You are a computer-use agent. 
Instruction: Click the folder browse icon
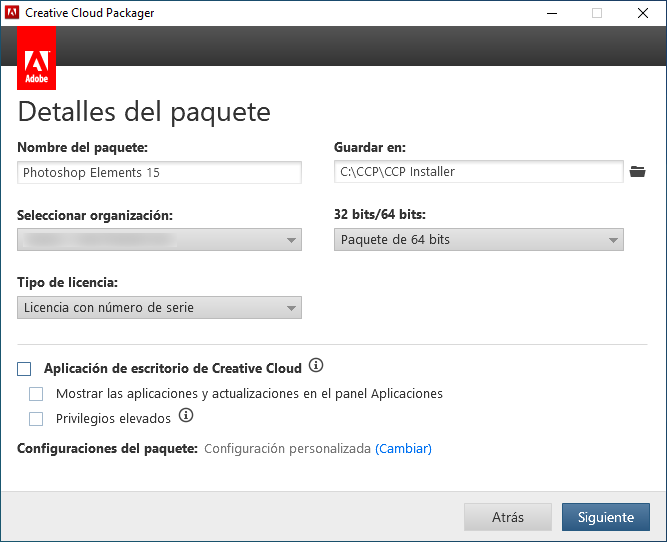(638, 172)
